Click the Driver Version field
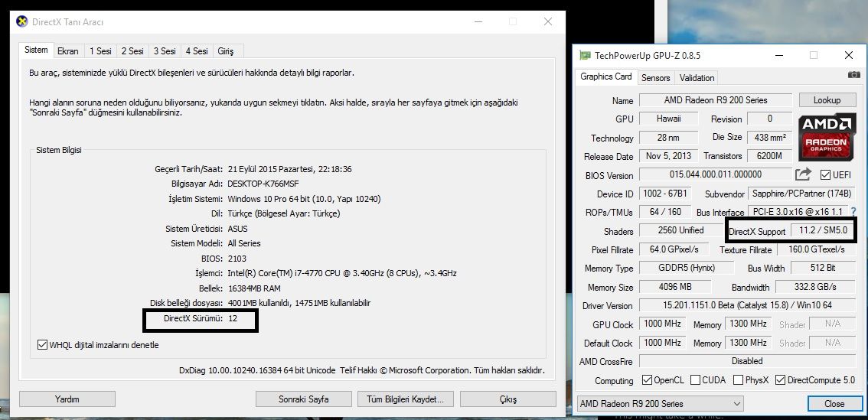Image resolution: width=868 pixels, height=420 pixels. (747, 305)
